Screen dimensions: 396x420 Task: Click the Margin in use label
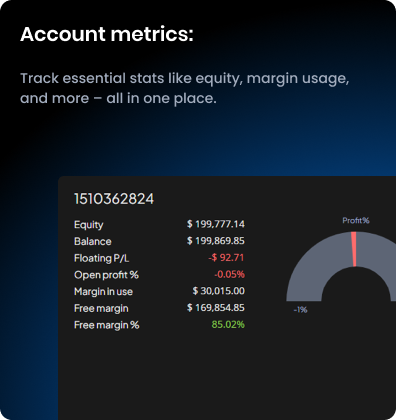(x=103, y=292)
